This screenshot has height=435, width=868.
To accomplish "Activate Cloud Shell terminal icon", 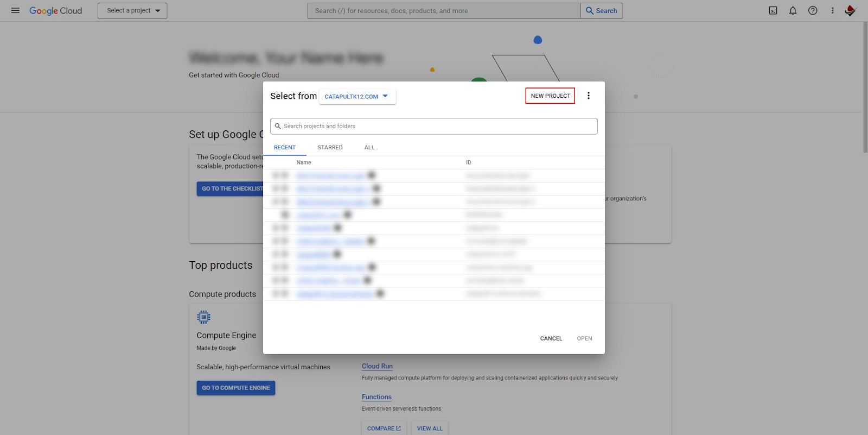I will (x=773, y=10).
